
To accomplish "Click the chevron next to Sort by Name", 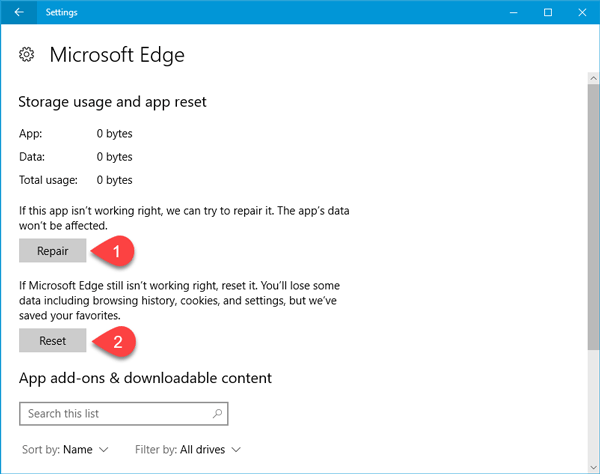I will coord(104,450).
